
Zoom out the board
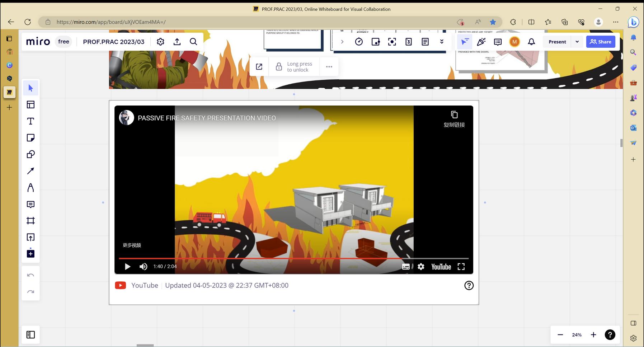(560, 335)
